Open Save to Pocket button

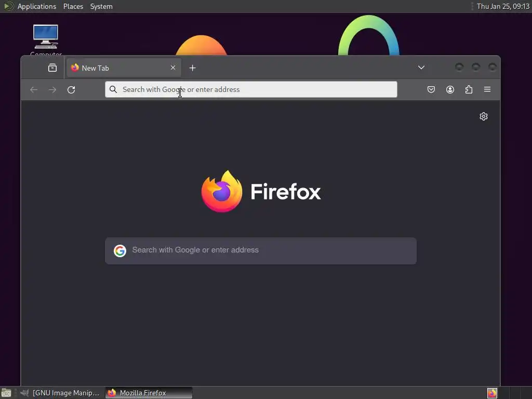coord(431,89)
